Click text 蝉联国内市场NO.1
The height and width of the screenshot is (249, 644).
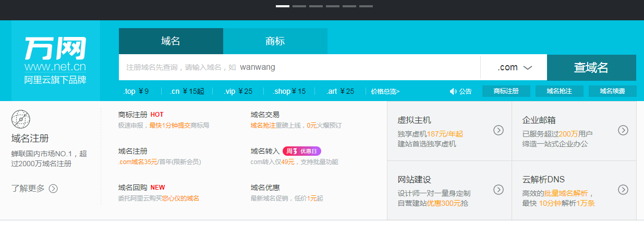point(45,154)
